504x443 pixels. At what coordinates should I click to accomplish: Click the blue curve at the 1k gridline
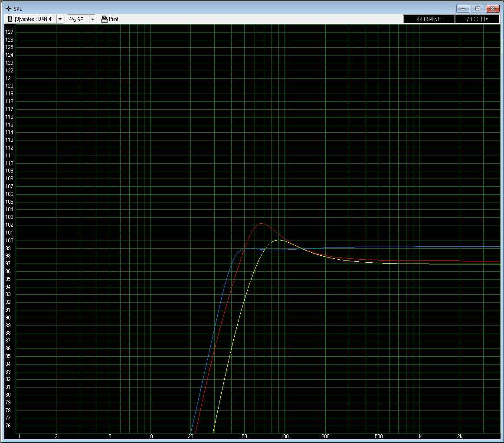[x=419, y=247]
